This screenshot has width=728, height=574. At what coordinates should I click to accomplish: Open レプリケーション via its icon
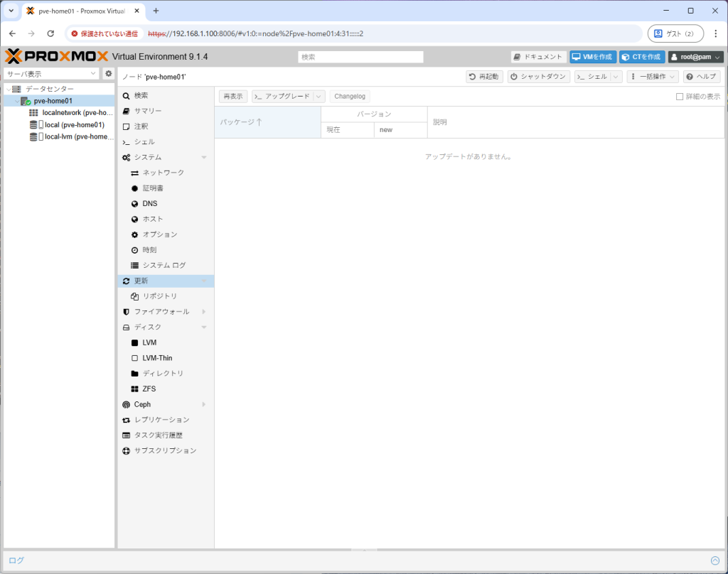tap(127, 419)
